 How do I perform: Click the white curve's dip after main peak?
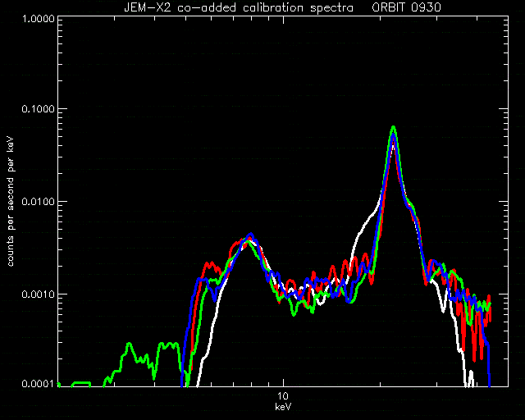(443, 308)
